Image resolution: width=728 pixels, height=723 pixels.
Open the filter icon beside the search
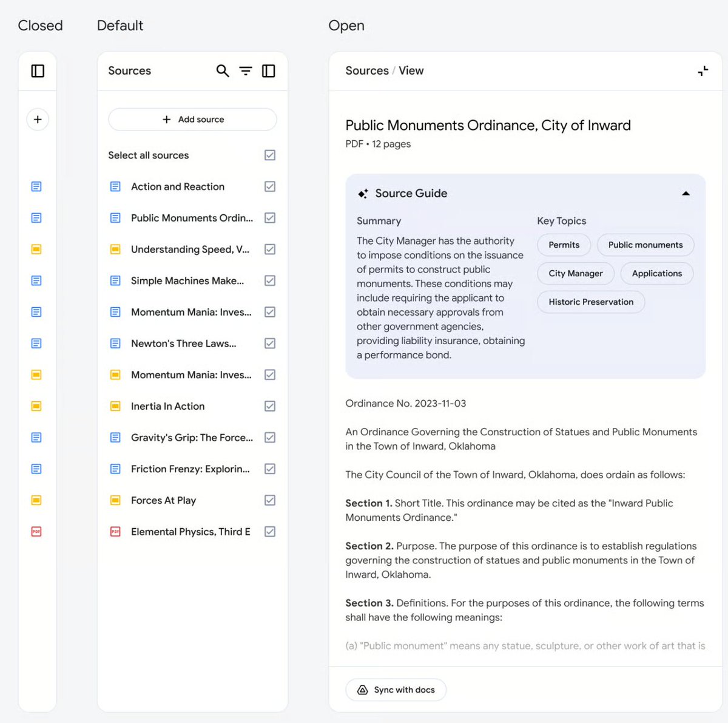coord(245,71)
